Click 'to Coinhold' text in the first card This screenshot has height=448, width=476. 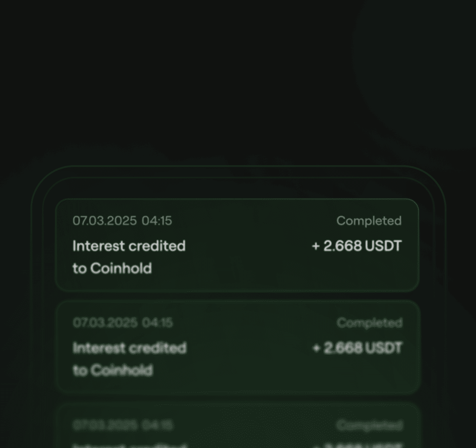point(112,268)
